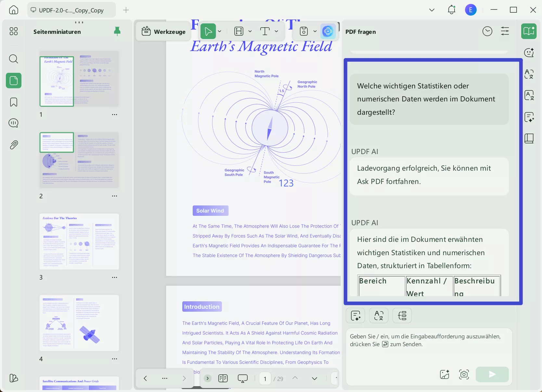Viewport: 542px width, 392px height.
Task: Attach an image to the prompt
Action: pos(445,374)
